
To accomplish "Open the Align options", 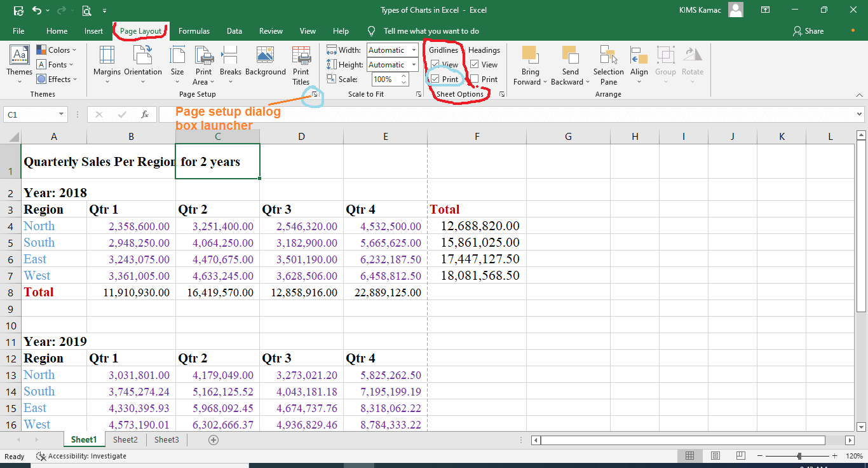I will coord(639,64).
